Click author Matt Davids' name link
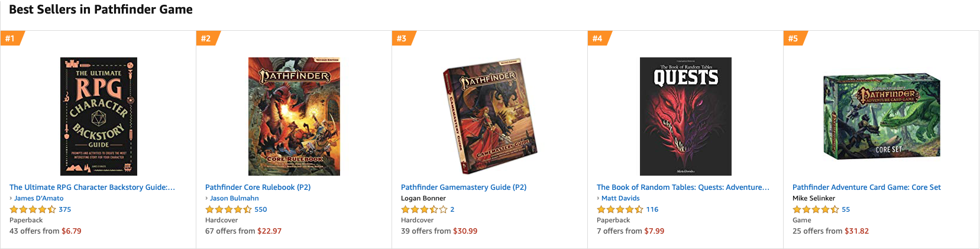The width and height of the screenshot is (980, 249). tap(620, 199)
